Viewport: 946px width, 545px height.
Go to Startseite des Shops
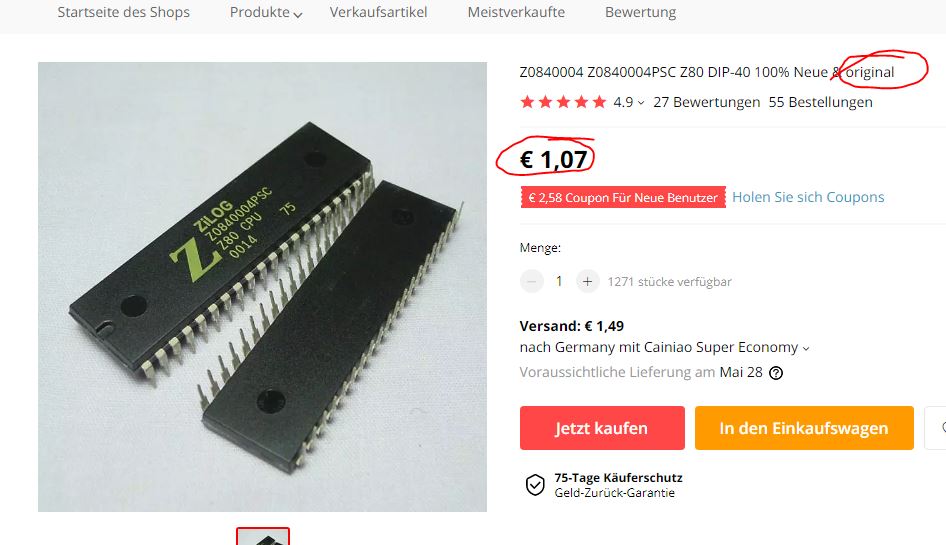tap(124, 12)
